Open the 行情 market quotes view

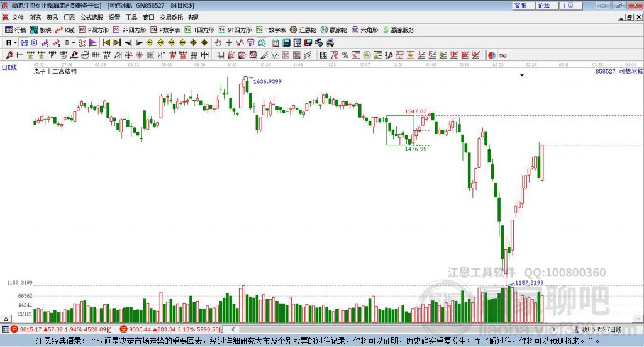(16, 30)
